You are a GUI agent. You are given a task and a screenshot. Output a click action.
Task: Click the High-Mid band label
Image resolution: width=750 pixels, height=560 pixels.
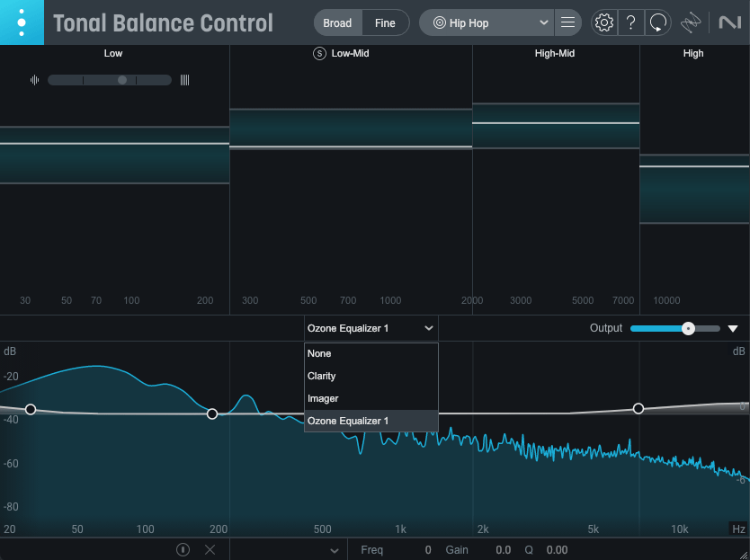tap(555, 53)
